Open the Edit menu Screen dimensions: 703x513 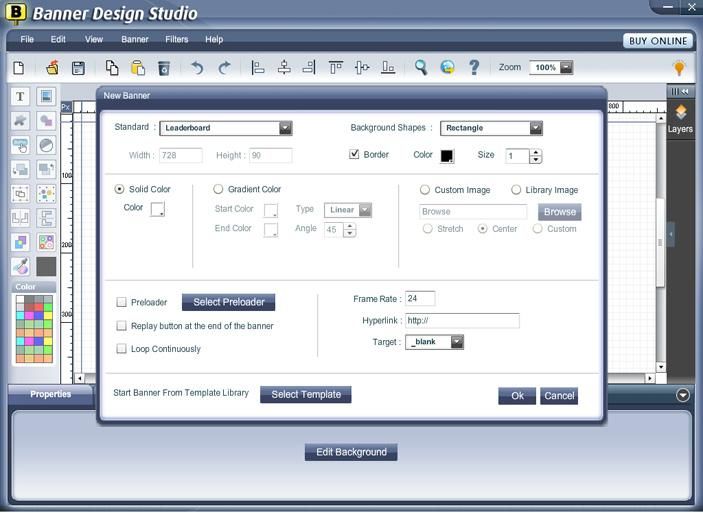point(58,39)
